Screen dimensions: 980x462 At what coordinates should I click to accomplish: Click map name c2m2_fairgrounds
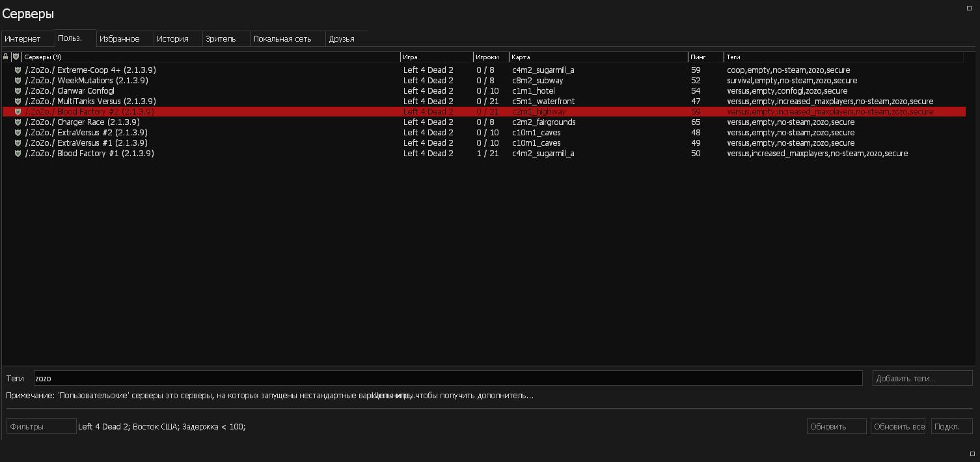[544, 122]
